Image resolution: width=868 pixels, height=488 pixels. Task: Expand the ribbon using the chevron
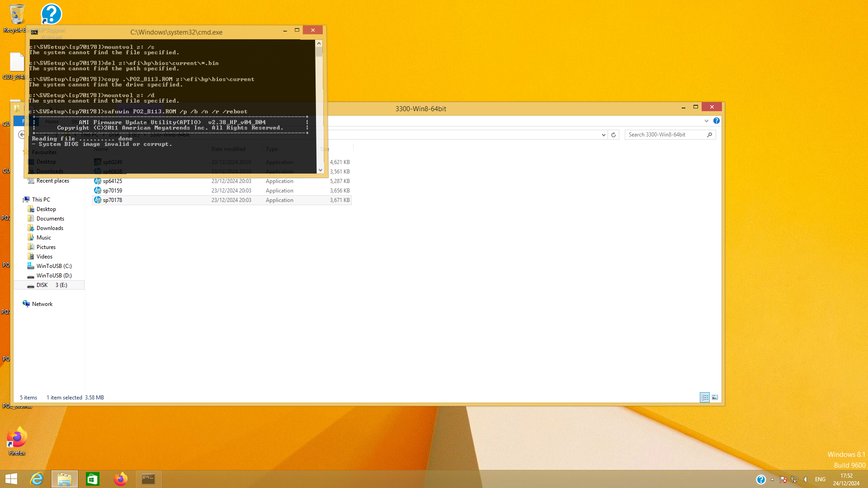707,121
